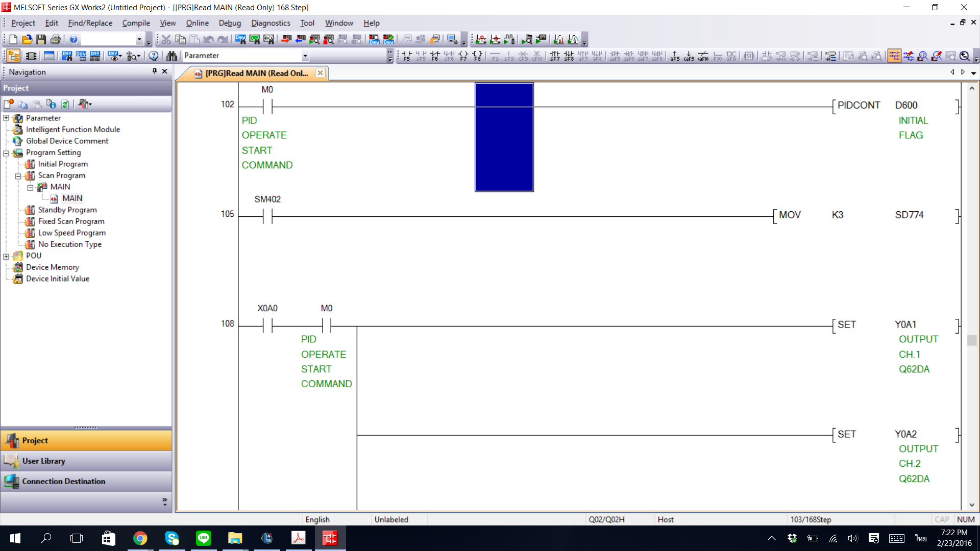
Task: Open the watch window dropdown arrow
Action: tap(120, 56)
